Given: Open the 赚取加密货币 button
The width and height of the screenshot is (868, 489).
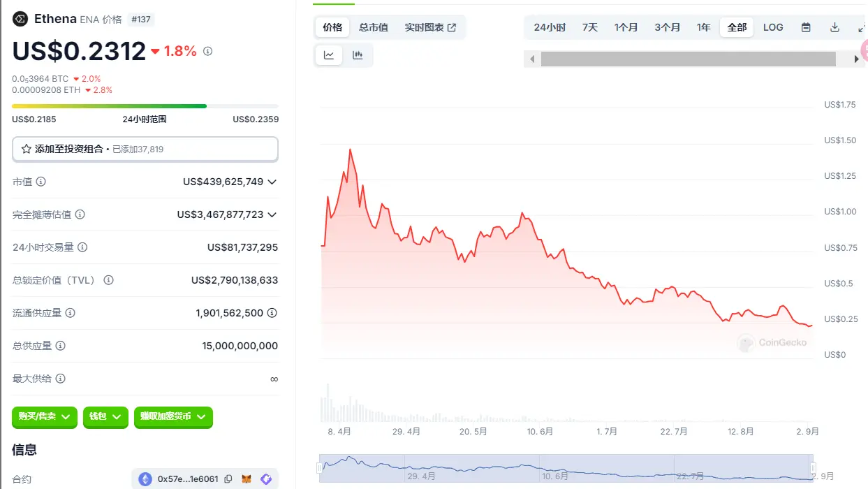Looking at the screenshot, I should pos(173,416).
